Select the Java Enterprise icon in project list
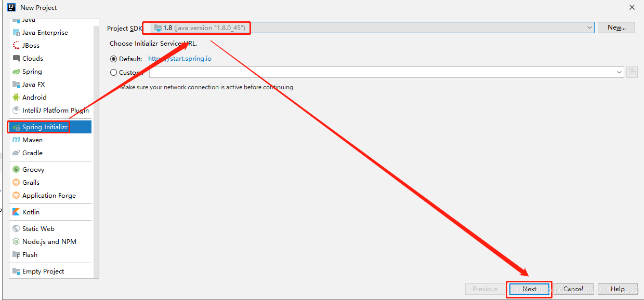Screen dimensions: 644x300 click(16, 32)
